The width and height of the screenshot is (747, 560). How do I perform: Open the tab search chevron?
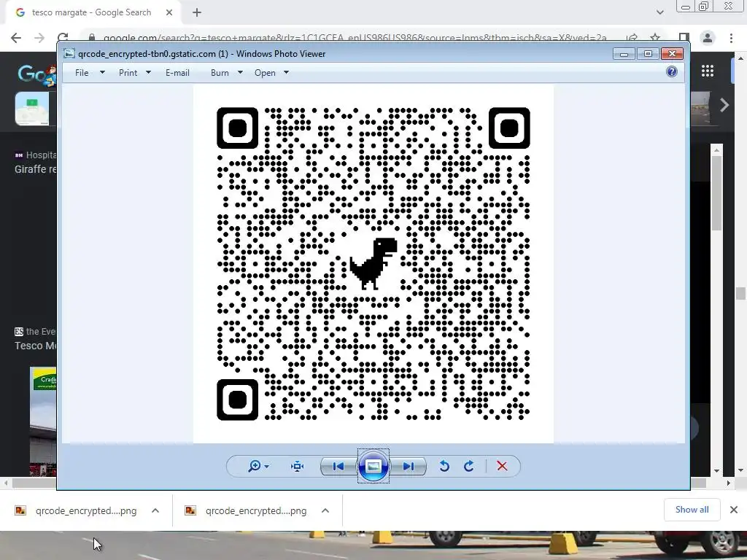[659, 12]
